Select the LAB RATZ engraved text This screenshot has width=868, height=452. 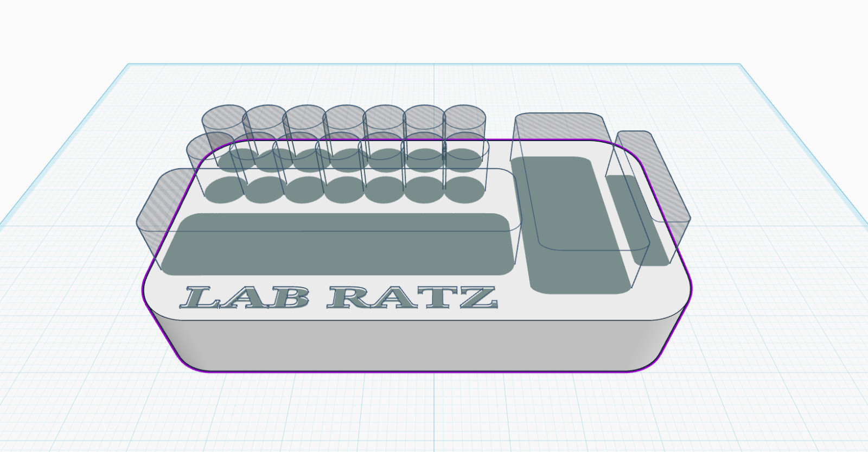(339, 298)
